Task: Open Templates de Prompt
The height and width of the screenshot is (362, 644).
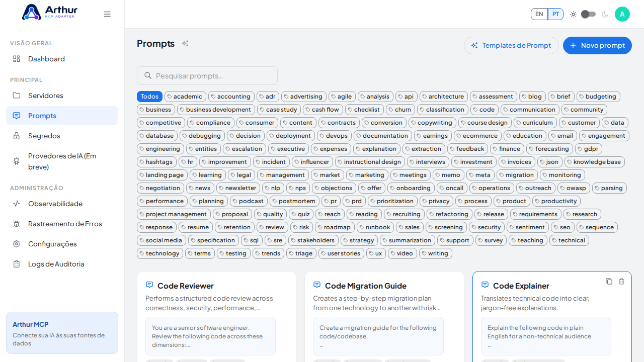Action: tap(511, 45)
